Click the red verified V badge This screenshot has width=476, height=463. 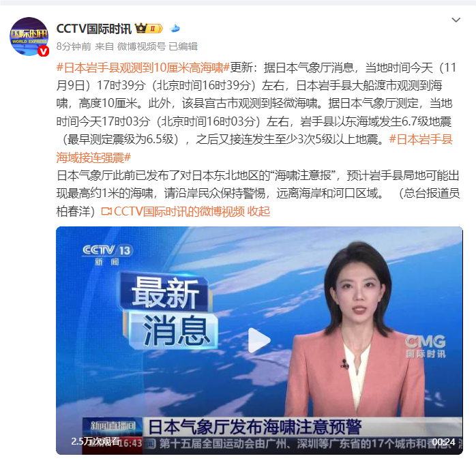(44, 51)
